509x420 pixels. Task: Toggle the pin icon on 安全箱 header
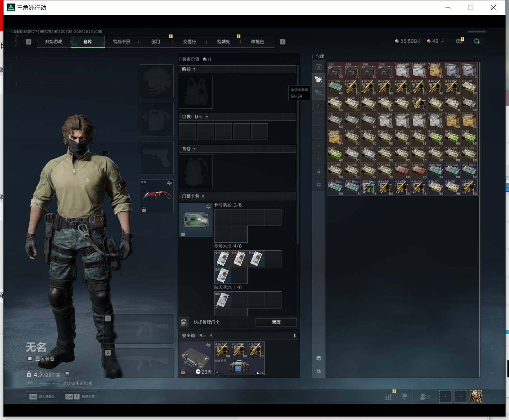(294, 336)
